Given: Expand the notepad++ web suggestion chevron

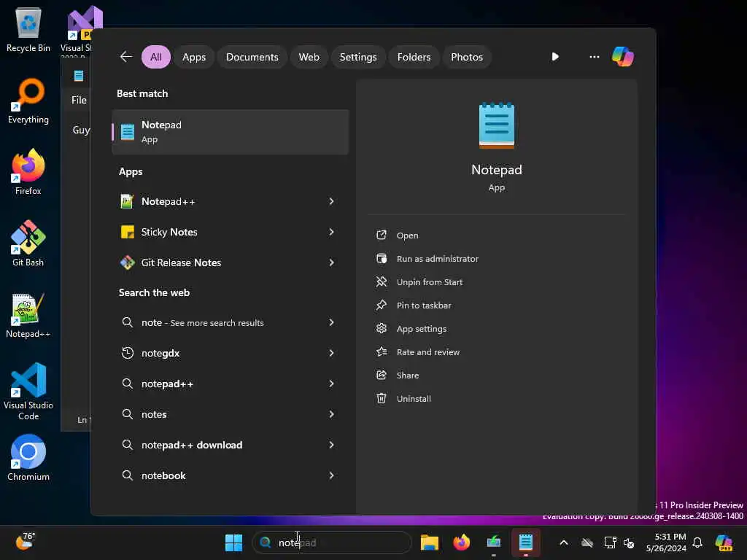Looking at the screenshot, I should click(x=332, y=384).
